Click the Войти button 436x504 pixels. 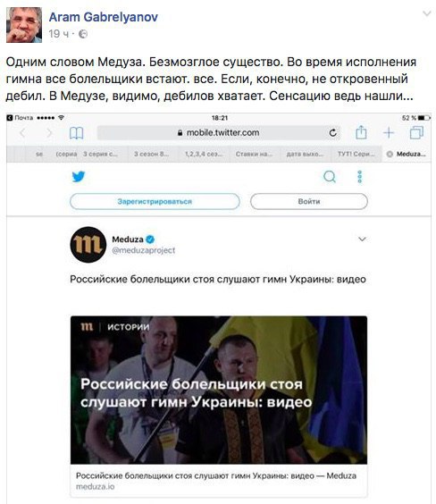click(309, 202)
